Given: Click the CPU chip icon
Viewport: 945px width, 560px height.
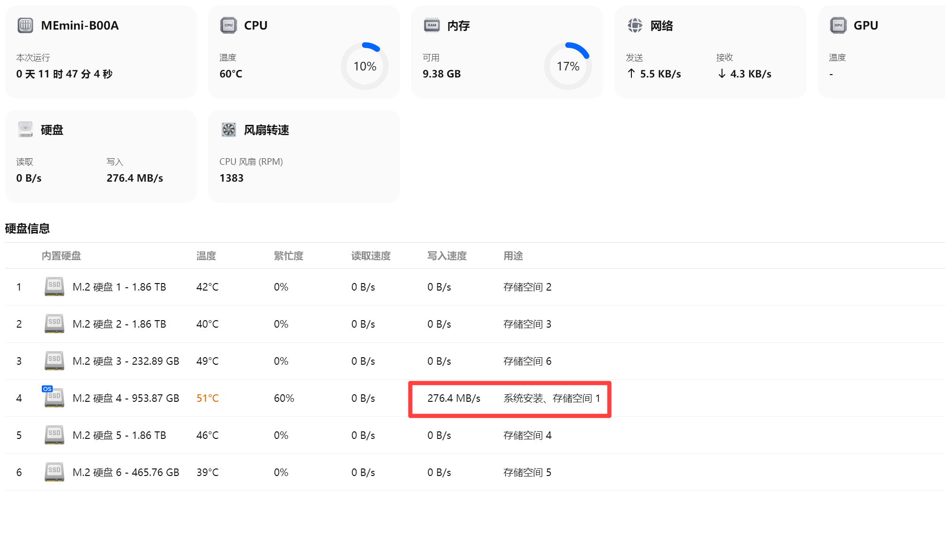Looking at the screenshot, I should pyautogui.click(x=229, y=25).
